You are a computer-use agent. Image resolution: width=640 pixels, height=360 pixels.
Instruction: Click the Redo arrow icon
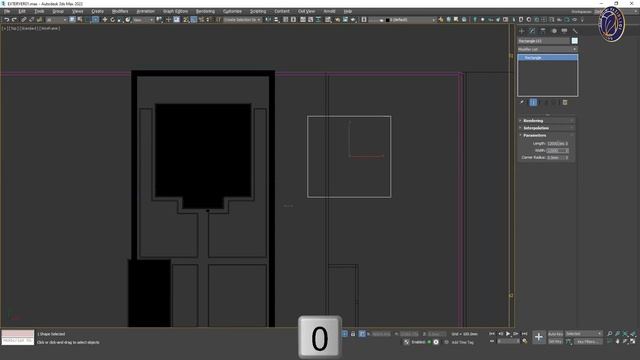pos(14,20)
